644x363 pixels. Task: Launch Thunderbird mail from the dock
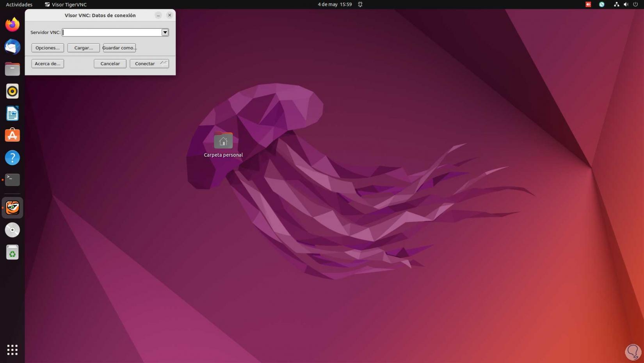(12, 47)
